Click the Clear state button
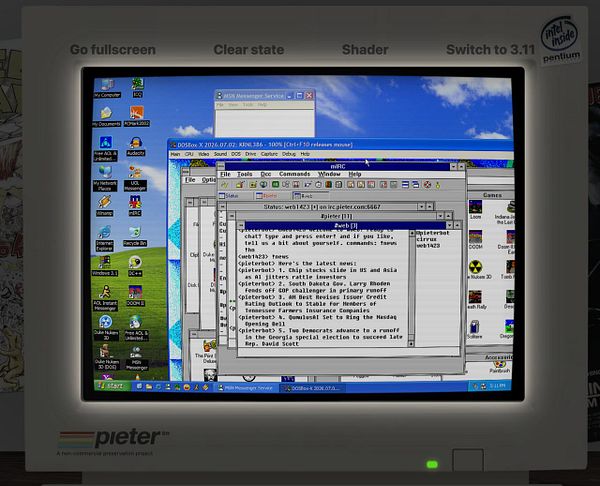600x486 pixels. pyautogui.click(x=249, y=50)
